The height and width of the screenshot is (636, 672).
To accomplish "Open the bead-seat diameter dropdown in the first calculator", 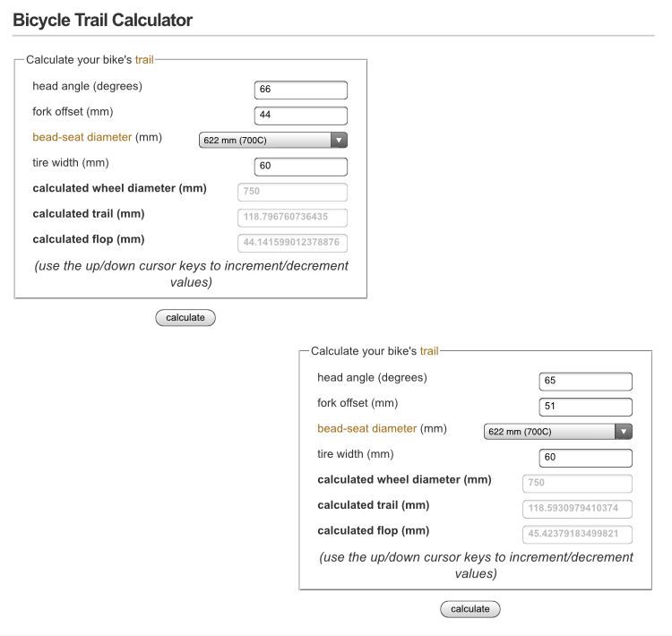I will pyautogui.click(x=272, y=140).
